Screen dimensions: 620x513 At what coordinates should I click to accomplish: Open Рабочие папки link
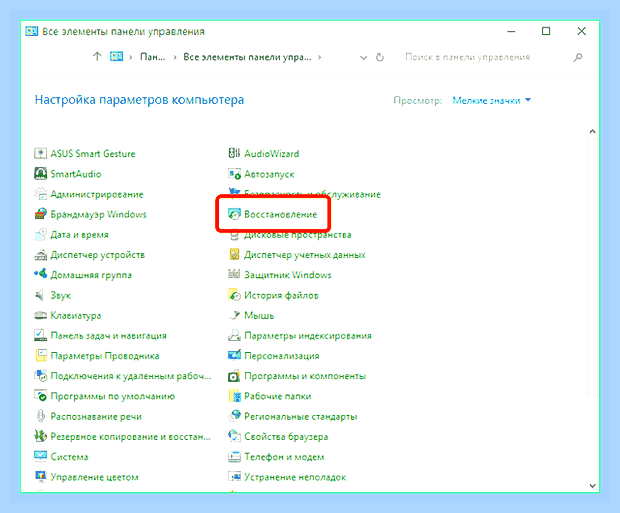278,396
